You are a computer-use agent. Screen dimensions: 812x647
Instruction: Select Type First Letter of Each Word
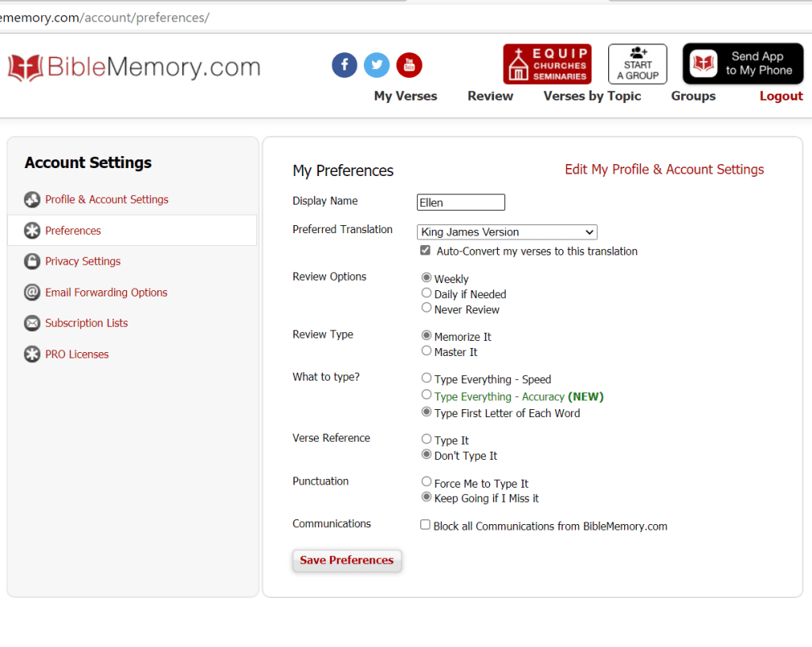point(426,412)
